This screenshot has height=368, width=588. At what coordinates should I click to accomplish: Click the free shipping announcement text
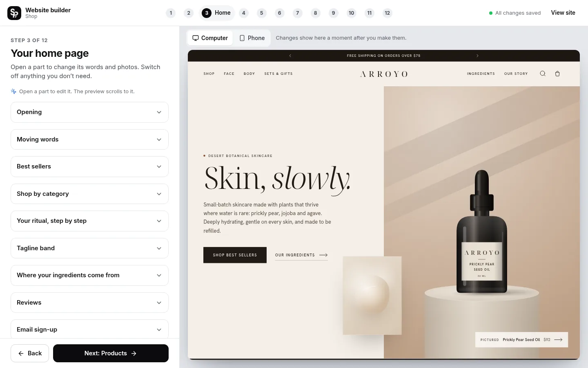(384, 56)
